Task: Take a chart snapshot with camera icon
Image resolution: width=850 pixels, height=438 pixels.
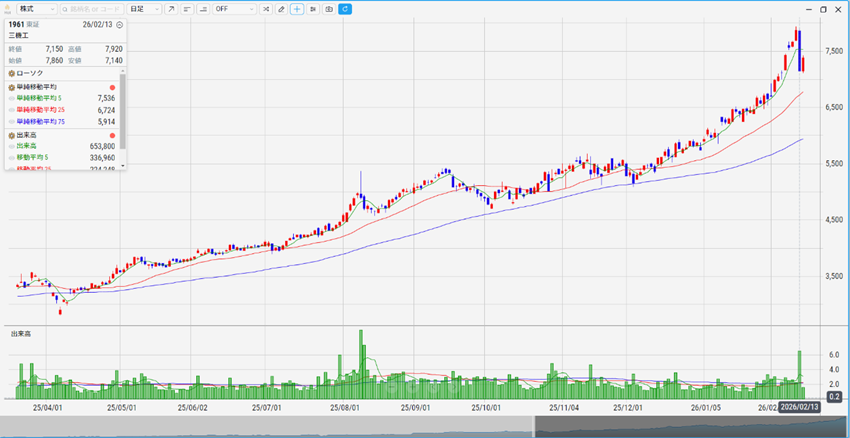Action: click(x=329, y=9)
